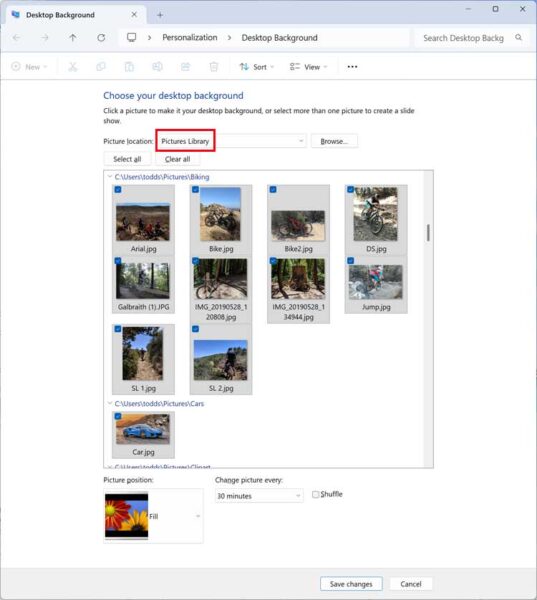Viewport: 537px width, 600px height.
Task: Click the DS.jpg file name
Action: (376, 249)
